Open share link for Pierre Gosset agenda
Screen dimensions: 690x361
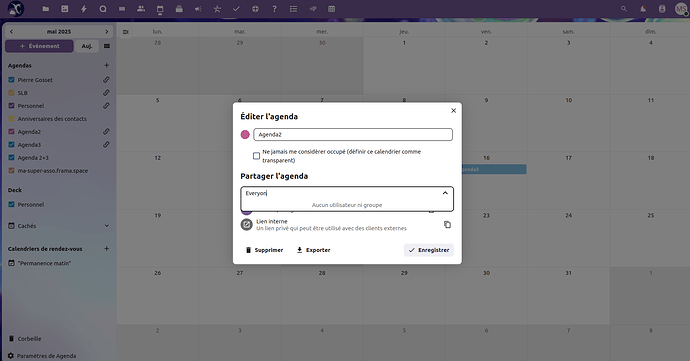click(106, 80)
